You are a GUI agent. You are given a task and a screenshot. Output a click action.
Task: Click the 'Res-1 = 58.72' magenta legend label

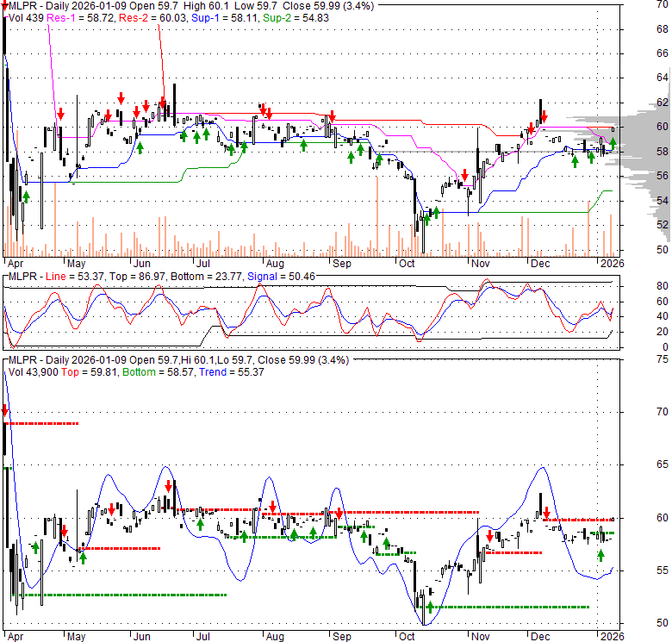81,17
